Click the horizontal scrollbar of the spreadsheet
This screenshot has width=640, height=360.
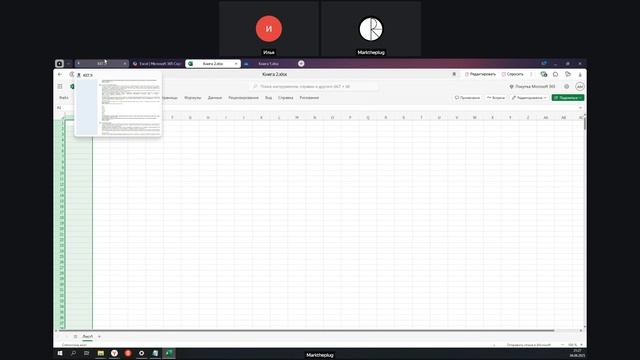pos(306,330)
